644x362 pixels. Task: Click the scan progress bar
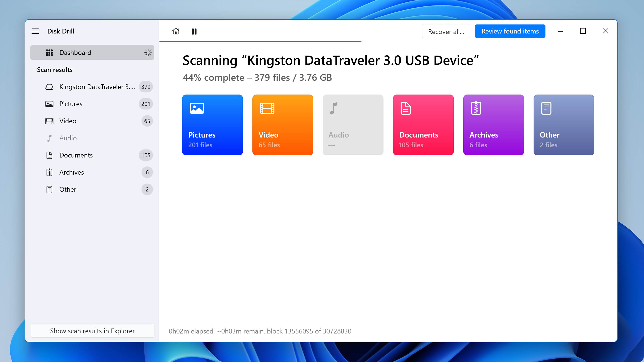tap(260, 41)
